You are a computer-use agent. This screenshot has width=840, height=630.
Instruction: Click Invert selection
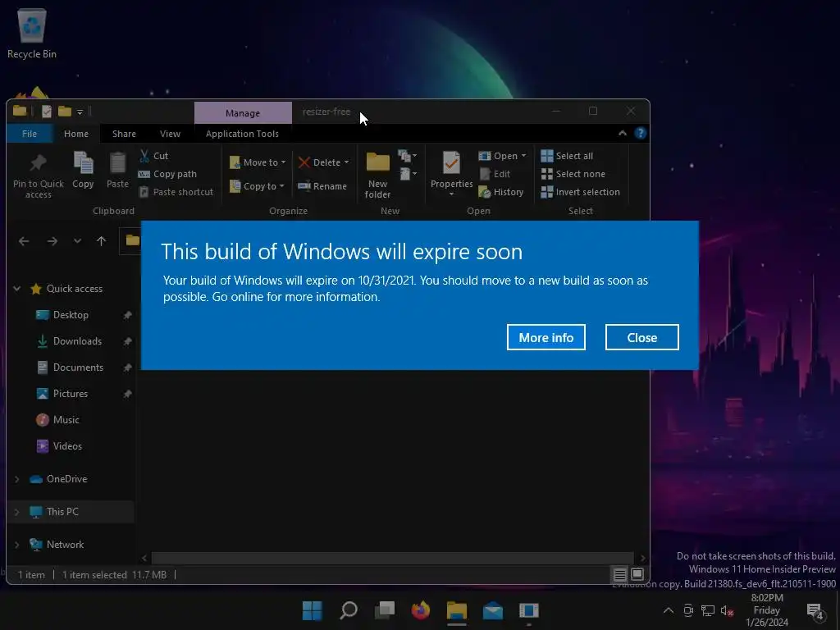580,192
